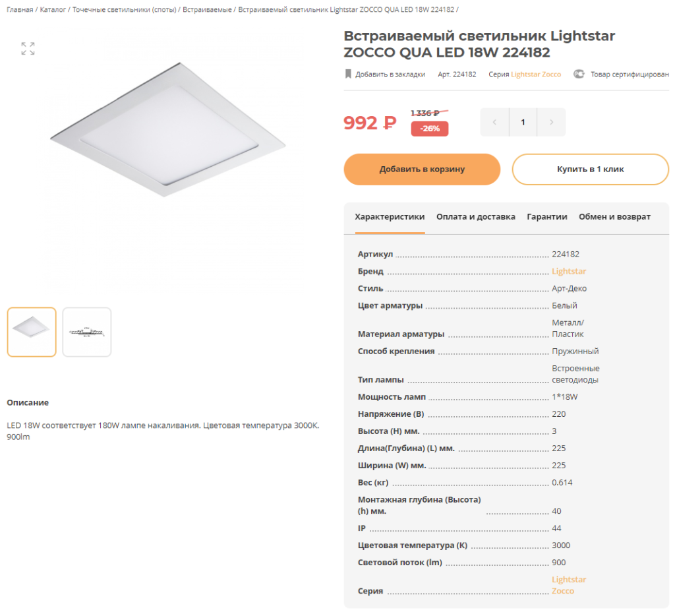This screenshot has height=616, width=675.
Task: Select the Характеристики tab
Action: click(x=390, y=217)
